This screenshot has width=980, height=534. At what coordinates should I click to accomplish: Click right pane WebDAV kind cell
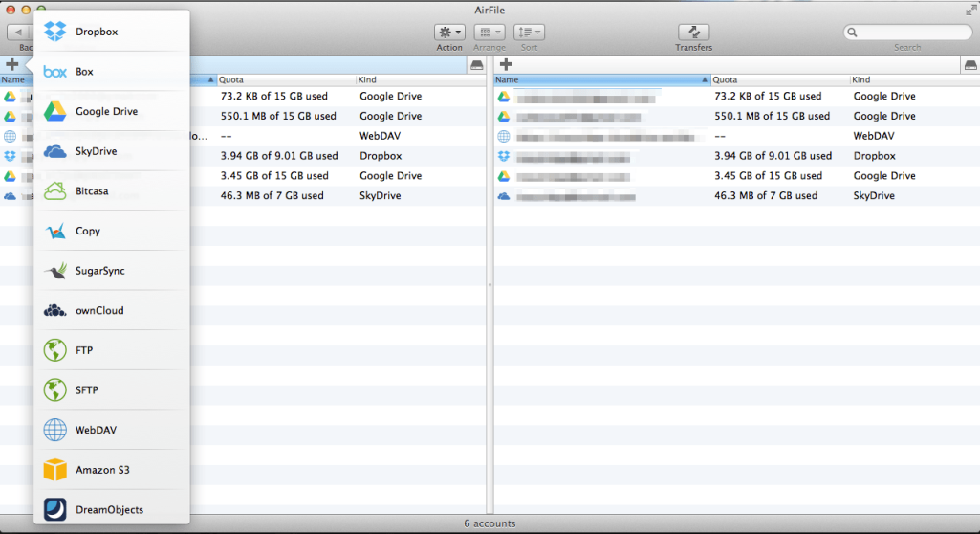(874, 136)
